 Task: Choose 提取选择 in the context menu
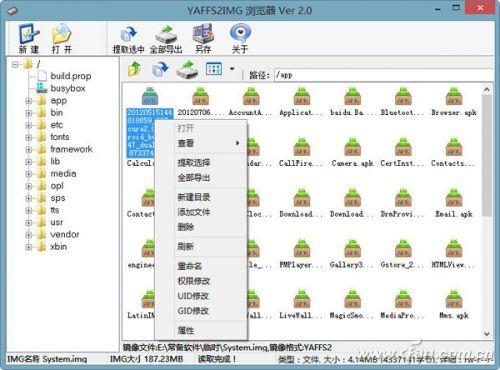[201, 163]
